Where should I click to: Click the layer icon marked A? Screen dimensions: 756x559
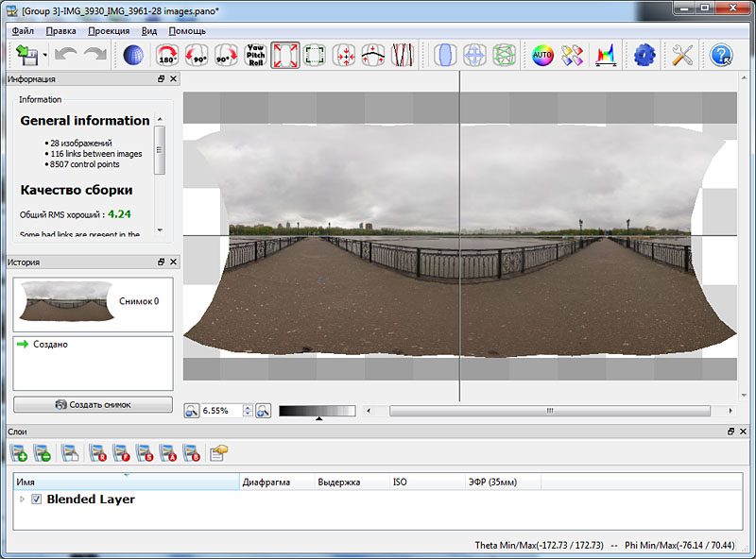click(x=168, y=453)
